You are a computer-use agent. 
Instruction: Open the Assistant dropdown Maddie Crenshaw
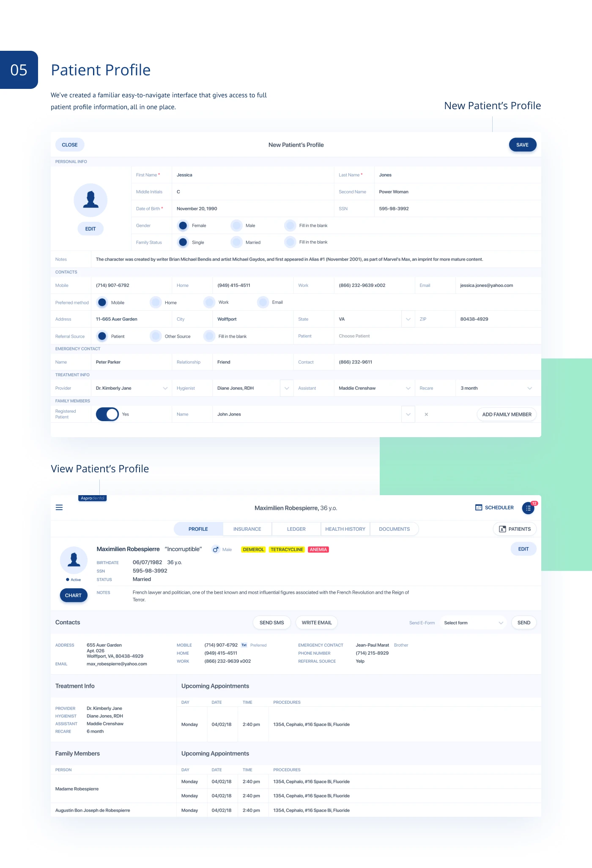click(x=374, y=388)
